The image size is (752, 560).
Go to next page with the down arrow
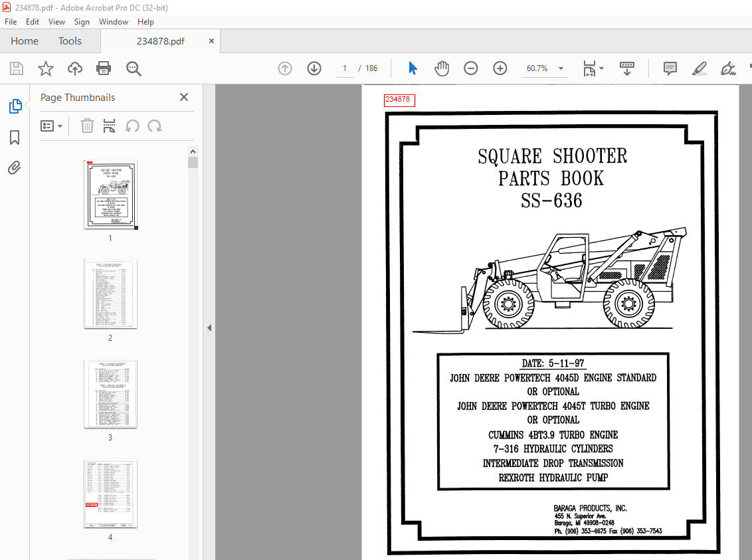click(314, 68)
